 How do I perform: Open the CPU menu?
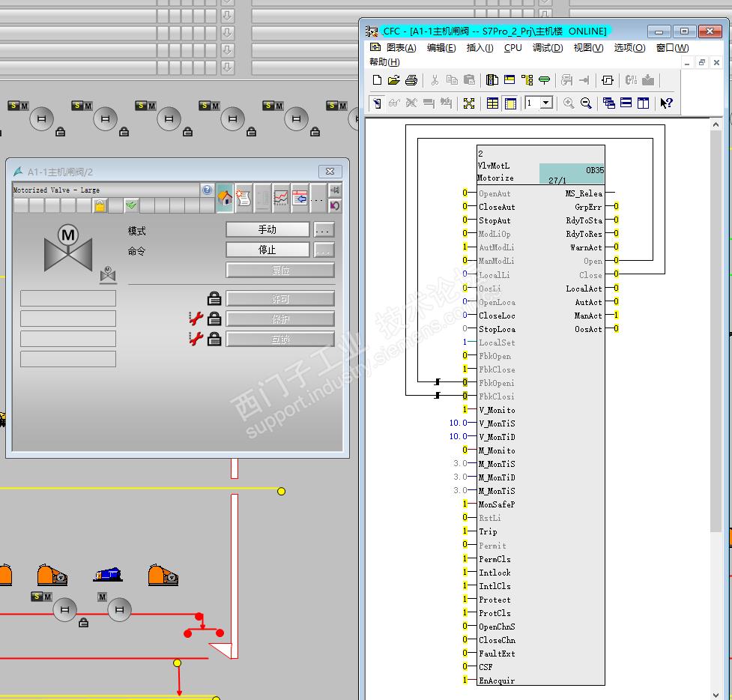(x=513, y=48)
